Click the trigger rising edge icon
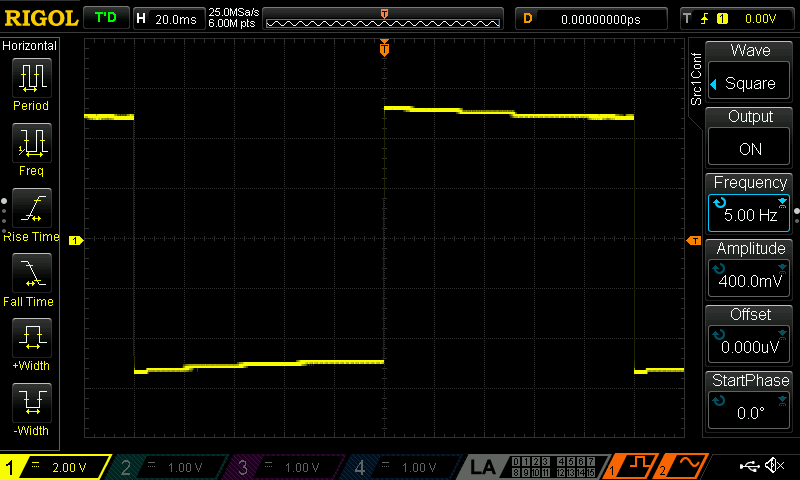The image size is (800, 480). (x=705, y=19)
